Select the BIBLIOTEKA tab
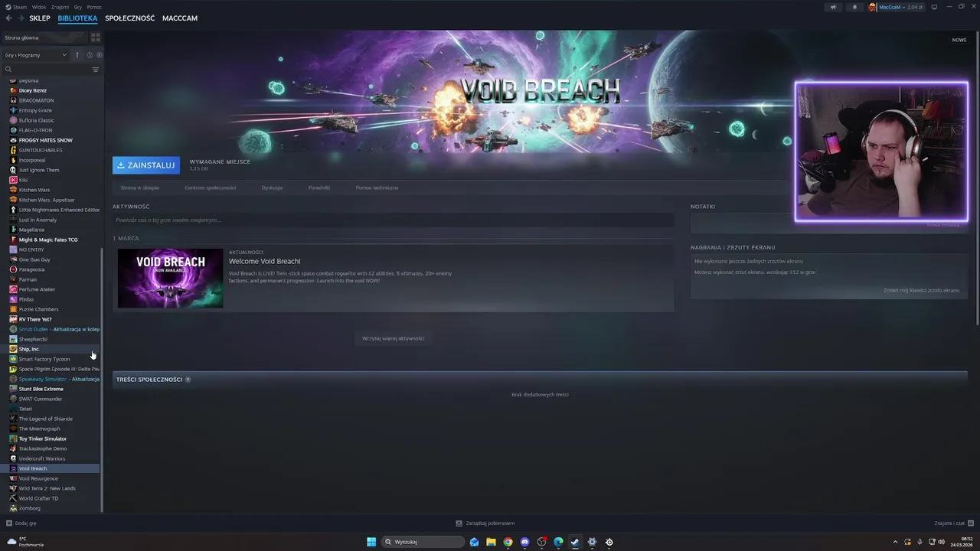 point(77,18)
